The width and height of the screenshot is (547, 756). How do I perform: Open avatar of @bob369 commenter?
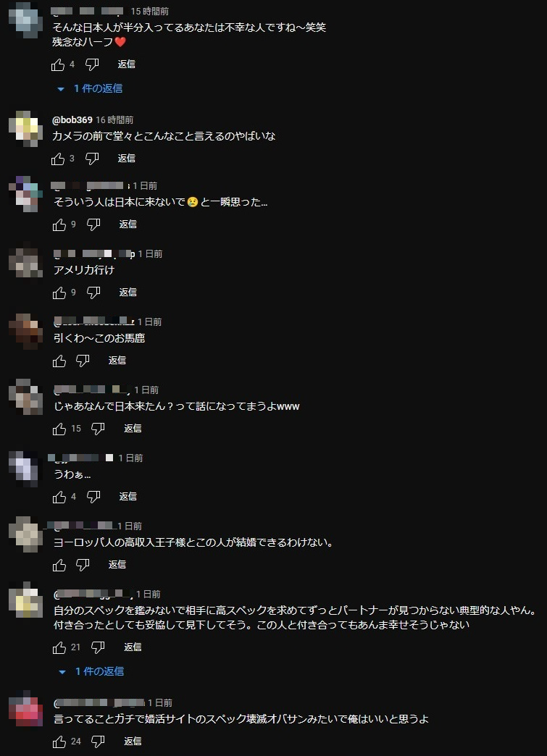26,128
